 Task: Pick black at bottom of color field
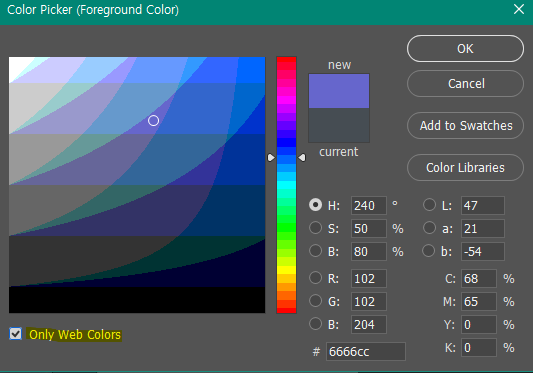point(137,300)
